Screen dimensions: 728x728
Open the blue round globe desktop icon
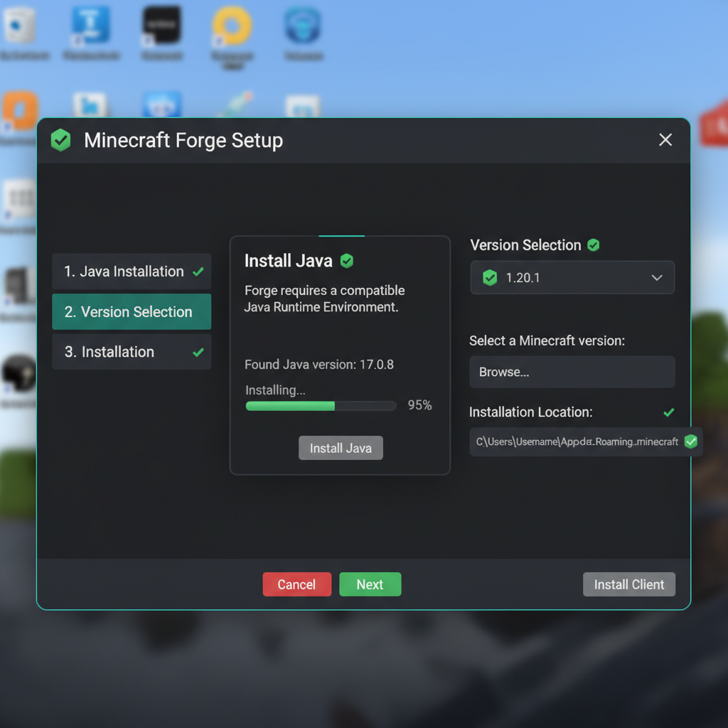pyautogui.click(x=303, y=25)
